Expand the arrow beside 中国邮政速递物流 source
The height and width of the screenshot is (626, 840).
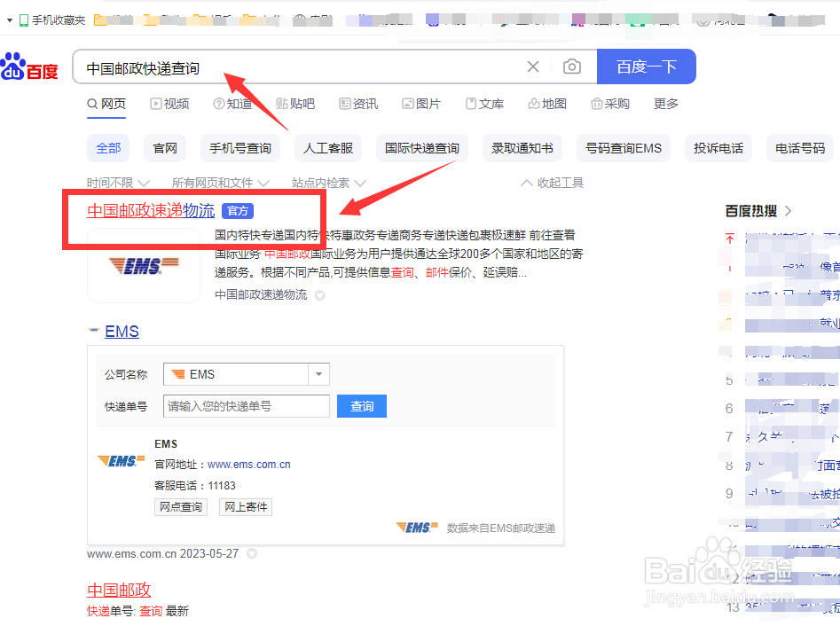(x=320, y=295)
